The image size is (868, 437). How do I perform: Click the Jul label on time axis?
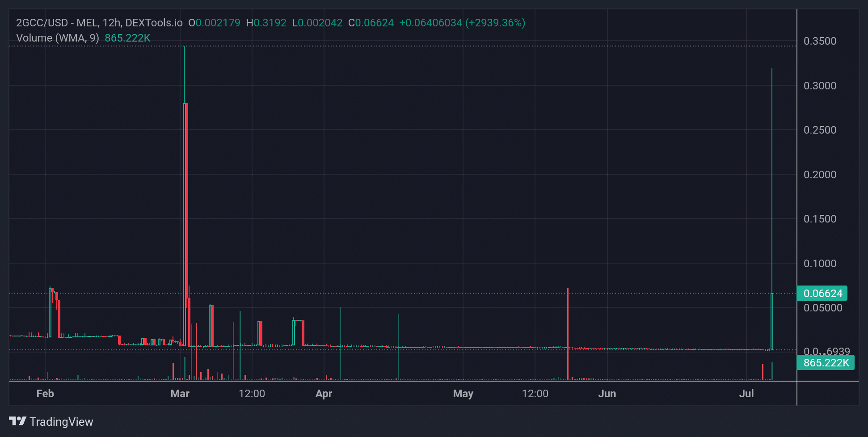746,394
